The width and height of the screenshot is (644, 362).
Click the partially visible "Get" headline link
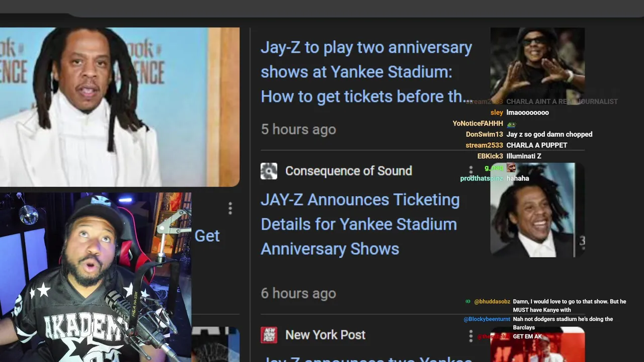point(207,236)
